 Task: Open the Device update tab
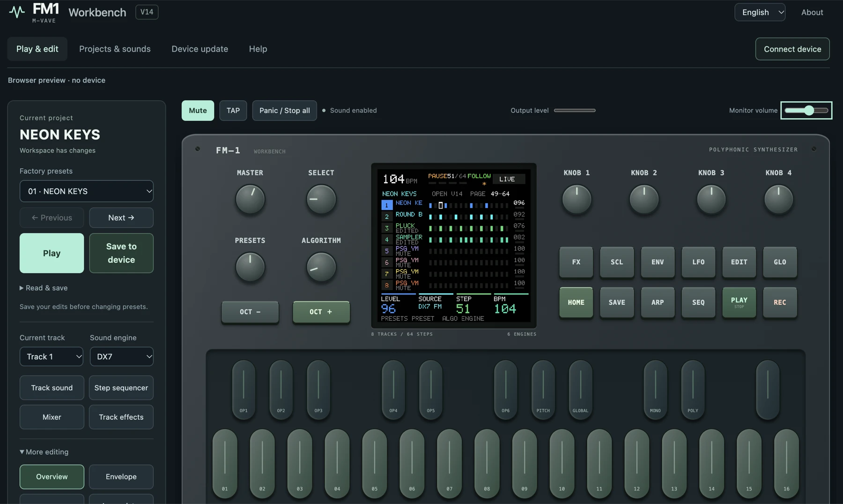click(200, 49)
